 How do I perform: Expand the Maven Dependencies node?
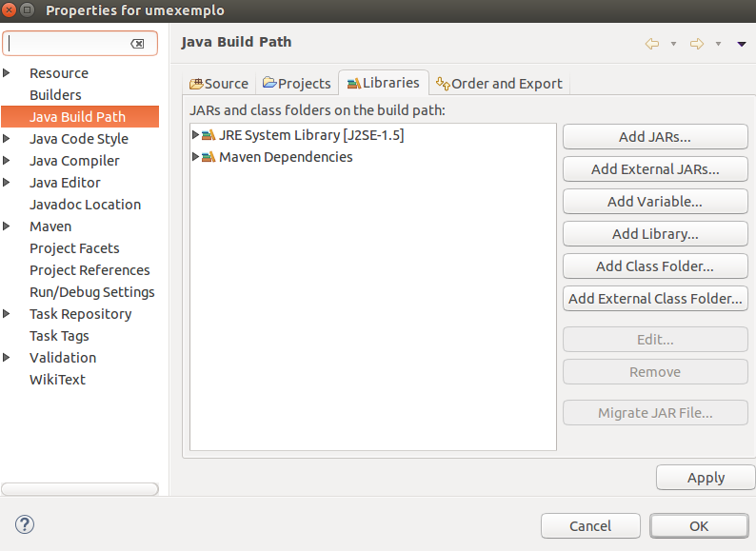point(195,157)
